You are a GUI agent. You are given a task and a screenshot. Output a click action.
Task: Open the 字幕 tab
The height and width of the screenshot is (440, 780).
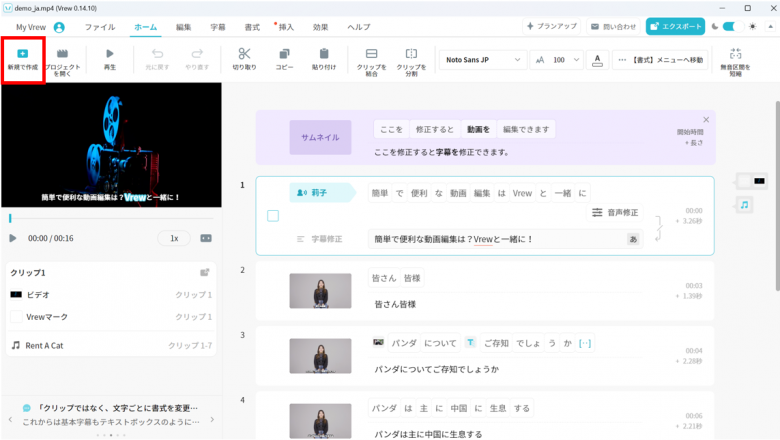click(218, 27)
